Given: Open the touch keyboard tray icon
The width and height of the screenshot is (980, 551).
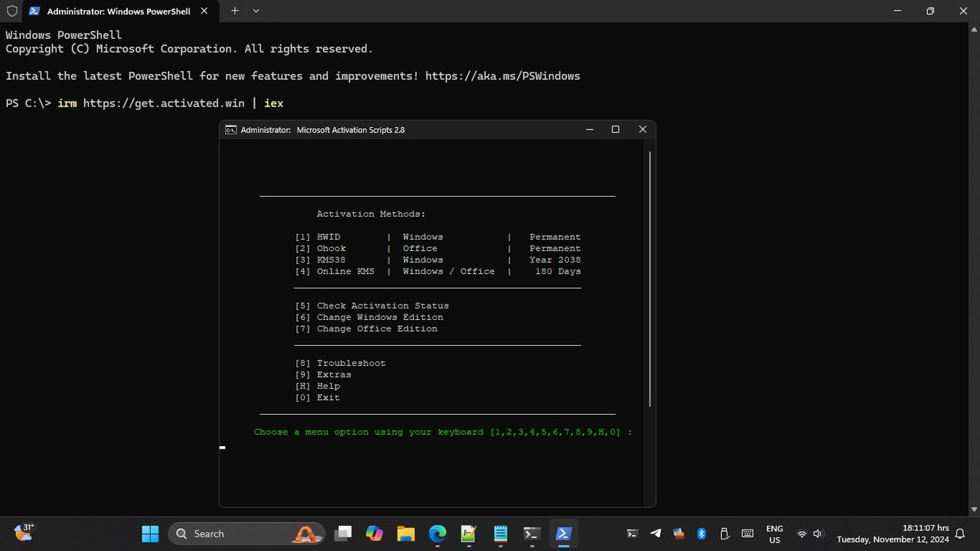Looking at the screenshot, I should point(747,533).
